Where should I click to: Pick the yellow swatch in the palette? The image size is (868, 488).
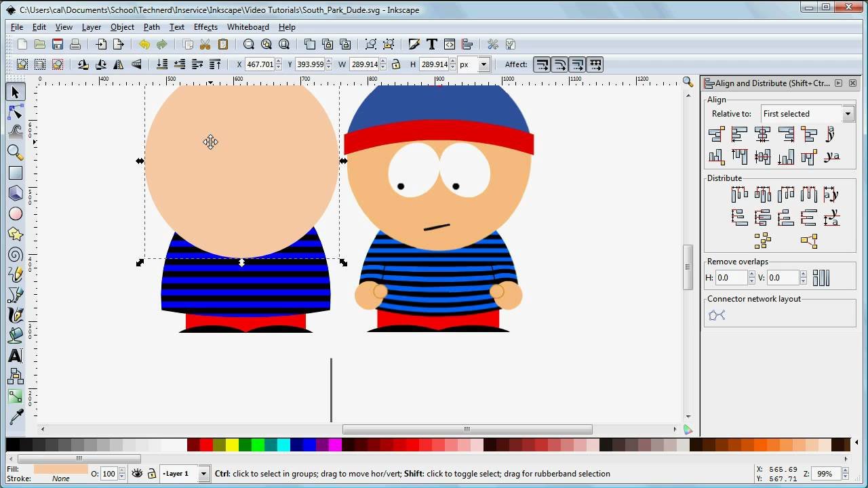pyautogui.click(x=232, y=445)
